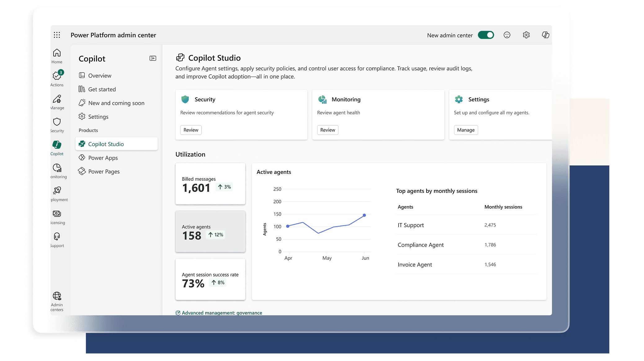Collapse the Copilot navigation pane
Screen dimensions: 644x361
pos(153,58)
